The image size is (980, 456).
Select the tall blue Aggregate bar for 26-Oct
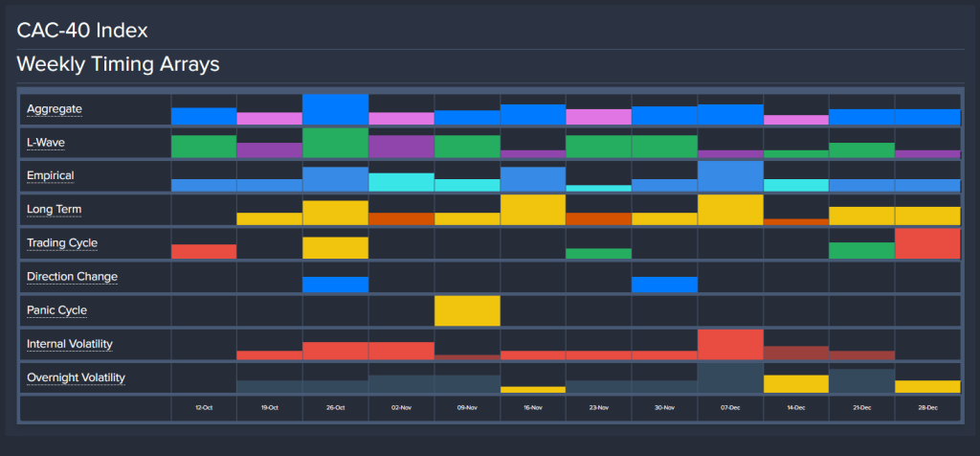pyautogui.click(x=336, y=109)
